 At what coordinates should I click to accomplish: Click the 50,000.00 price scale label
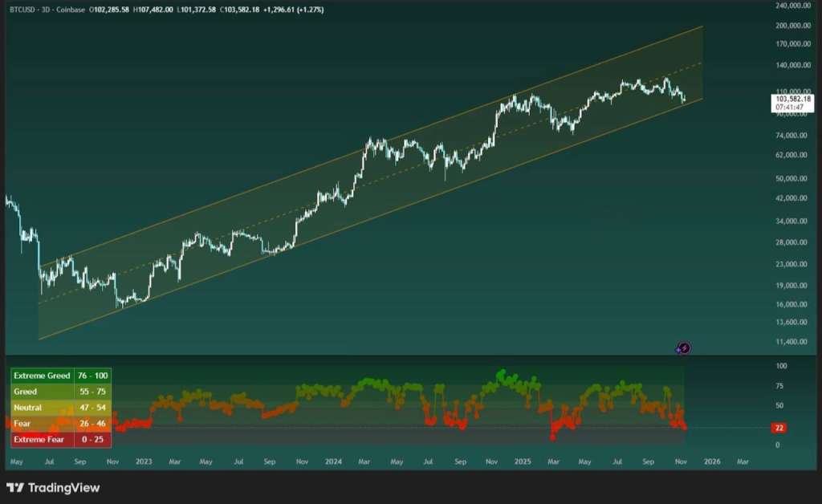tap(793, 178)
